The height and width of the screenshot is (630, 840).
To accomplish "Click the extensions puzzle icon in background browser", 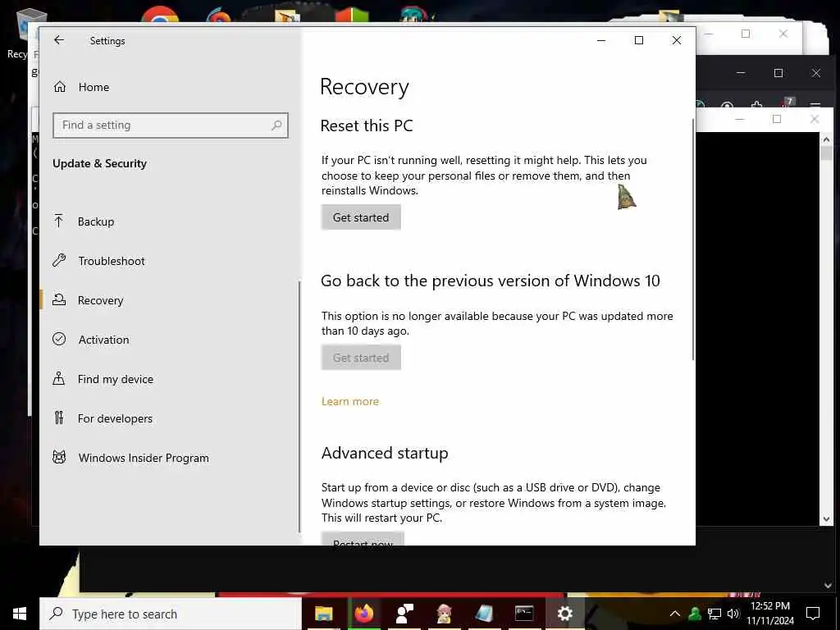I will click(756, 104).
